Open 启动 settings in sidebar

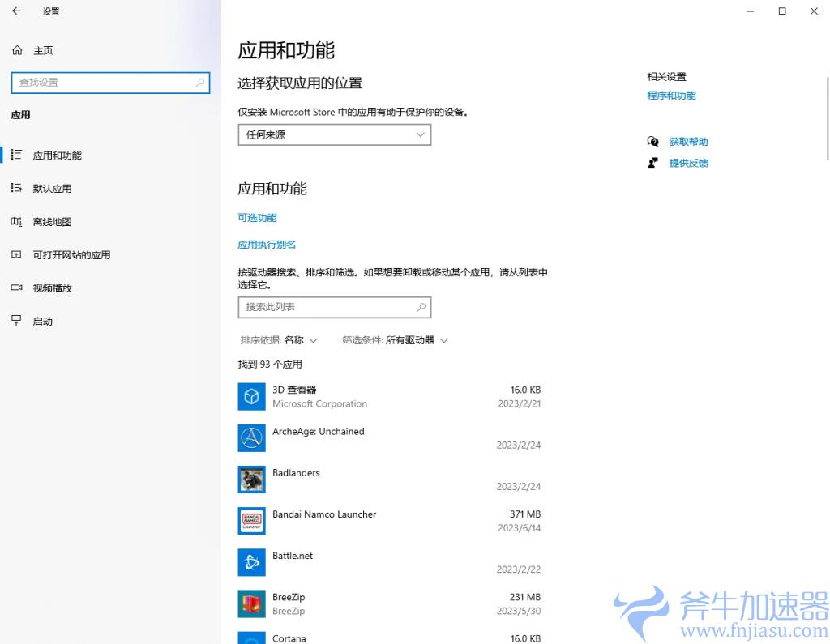(42, 321)
